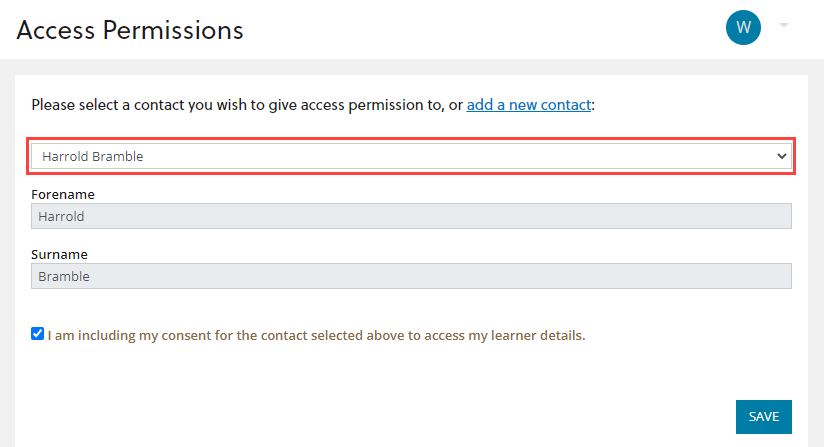824x447 pixels.
Task: Click the 'Harrold' value in the Forename box
Action: pyautogui.click(x=61, y=216)
